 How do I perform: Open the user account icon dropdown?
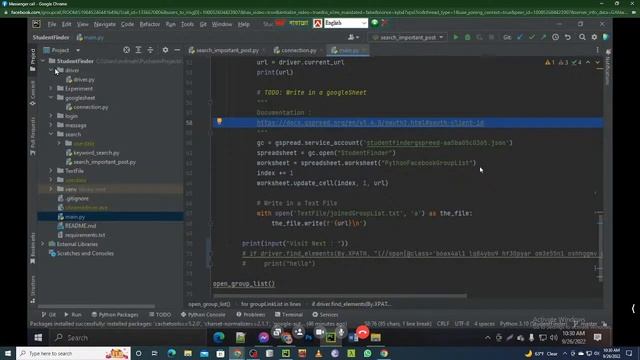pyautogui.click(x=353, y=37)
